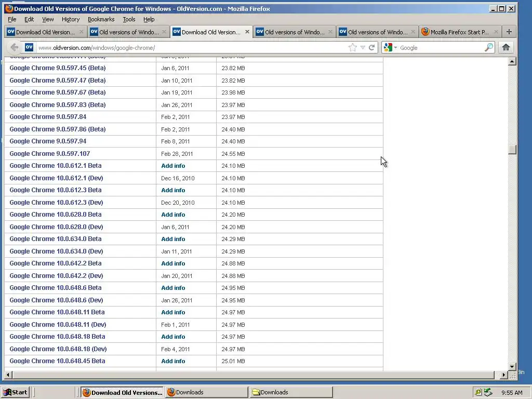Click the vertical scrollbar up arrow

coord(512,61)
